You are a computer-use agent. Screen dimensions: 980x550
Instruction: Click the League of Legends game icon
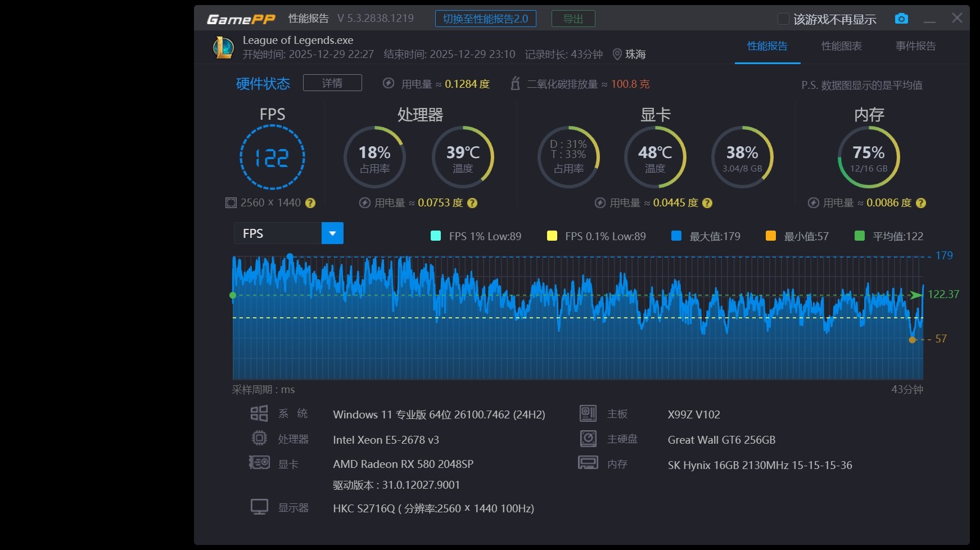point(223,47)
